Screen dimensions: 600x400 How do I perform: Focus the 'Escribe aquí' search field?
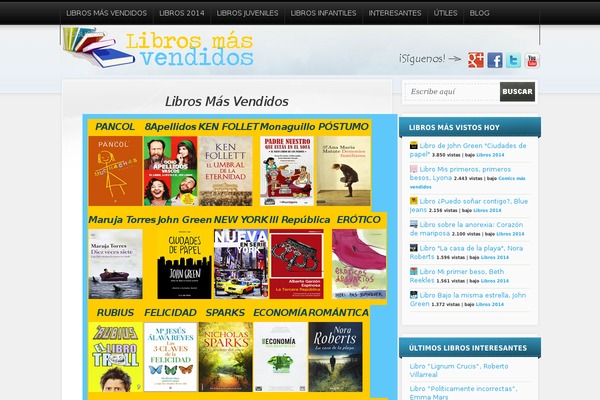tap(452, 91)
